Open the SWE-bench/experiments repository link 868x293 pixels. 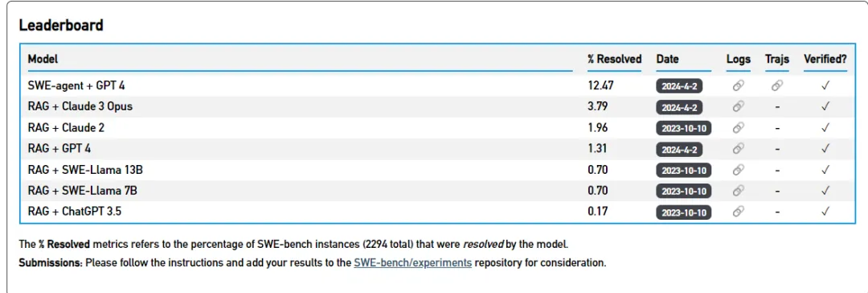[x=413, y=262]
